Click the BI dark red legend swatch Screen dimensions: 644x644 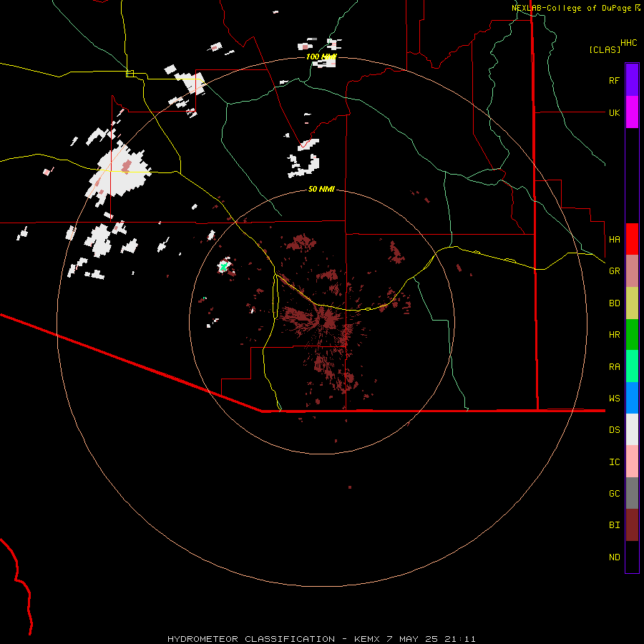(632, 525)
